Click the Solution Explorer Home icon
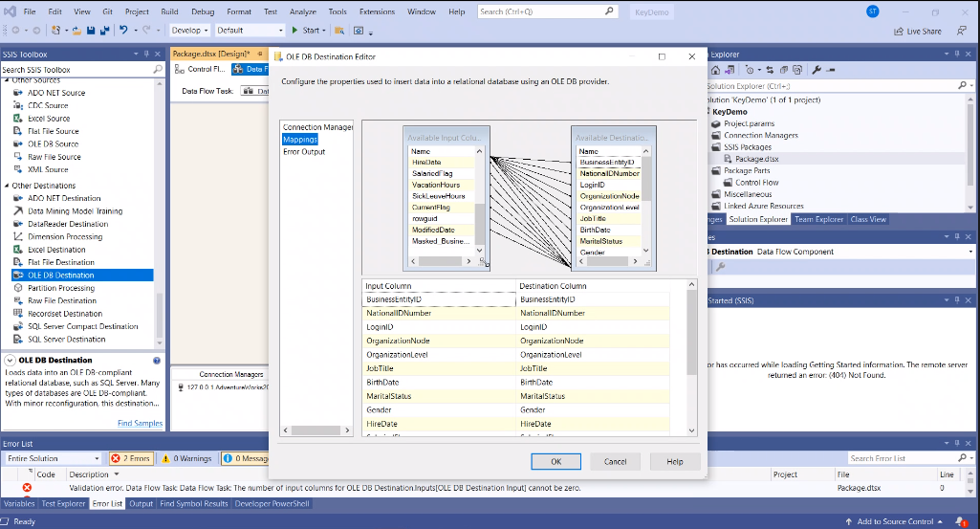Screen dimensions: 980x529 pos(715,70)
